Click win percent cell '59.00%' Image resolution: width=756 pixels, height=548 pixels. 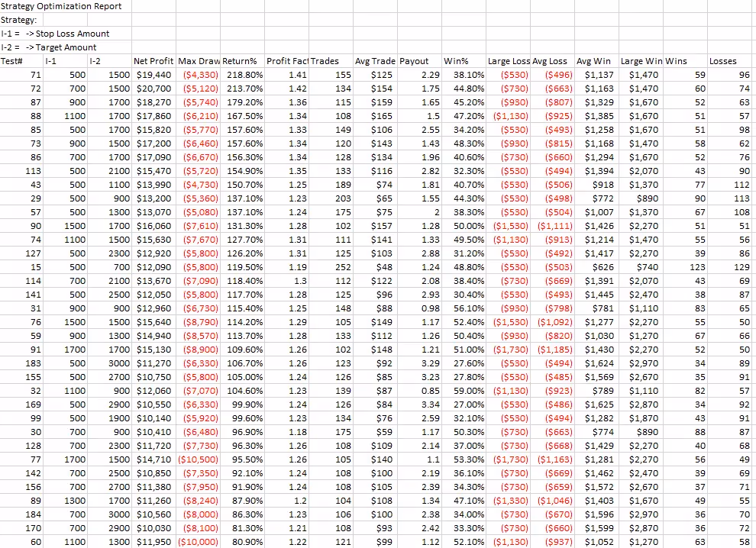(x=464, y=391)
